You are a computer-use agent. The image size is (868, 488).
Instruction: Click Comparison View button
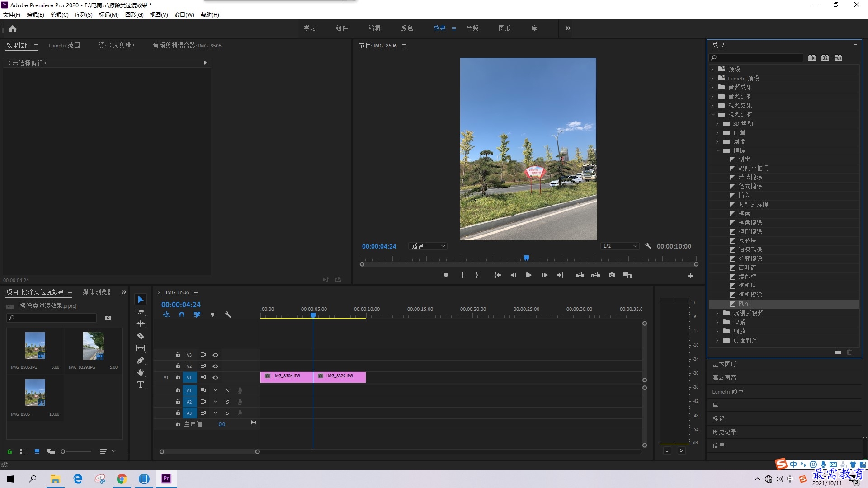click(x=627, y=275)
